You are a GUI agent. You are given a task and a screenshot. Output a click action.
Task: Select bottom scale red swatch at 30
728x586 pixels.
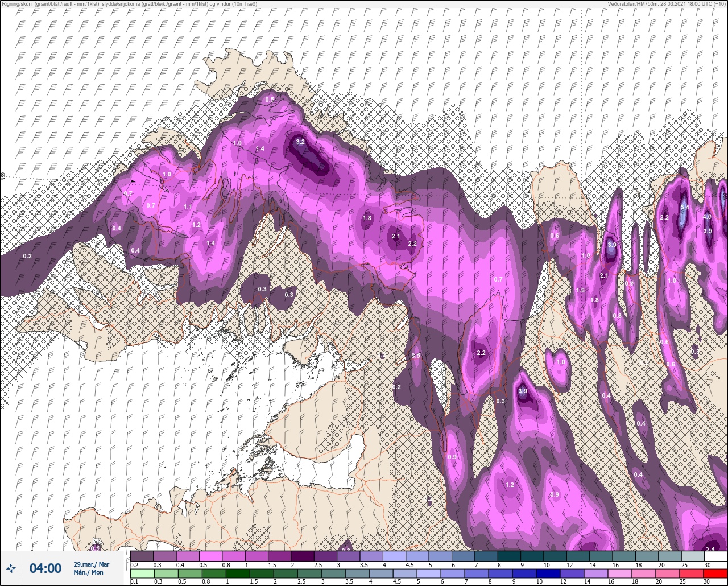click(x=715, y=573)
